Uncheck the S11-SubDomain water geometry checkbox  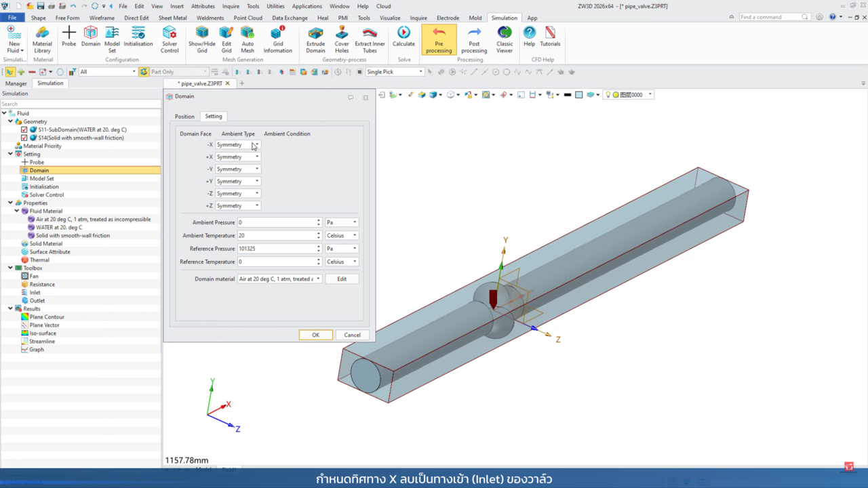point(24,129)
